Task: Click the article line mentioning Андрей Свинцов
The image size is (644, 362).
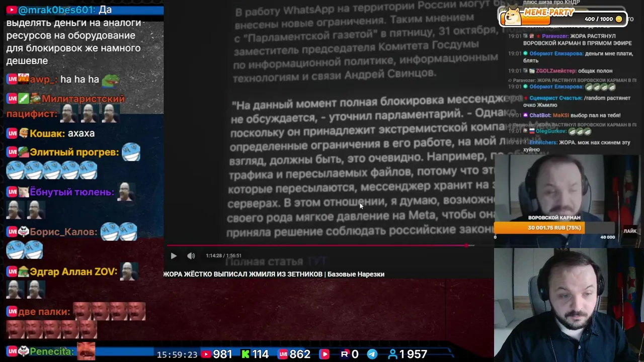Action: (x=334, y=74)
